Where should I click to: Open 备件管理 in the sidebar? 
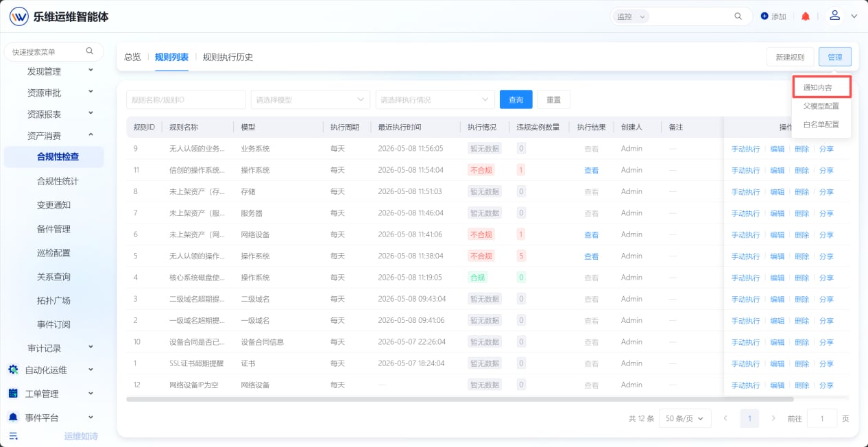(53, 229)
